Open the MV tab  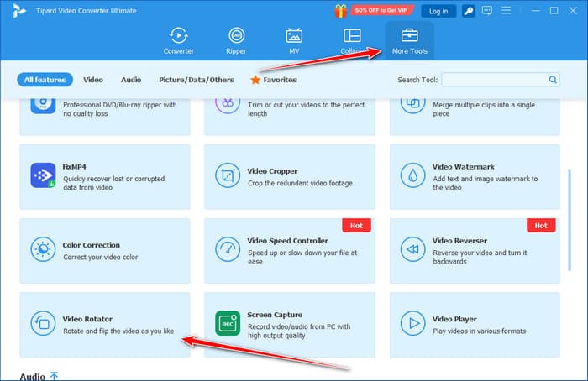pyautogui.click(x=294, y=40)
